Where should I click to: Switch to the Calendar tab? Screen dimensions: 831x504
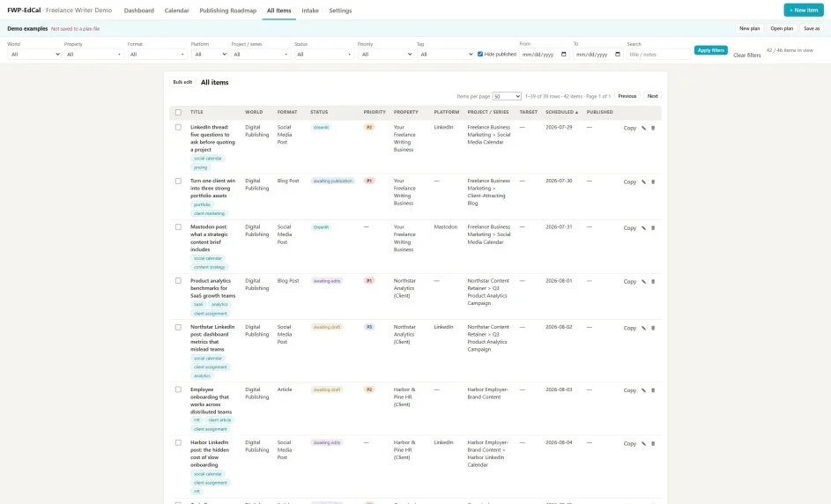point(176,11)
